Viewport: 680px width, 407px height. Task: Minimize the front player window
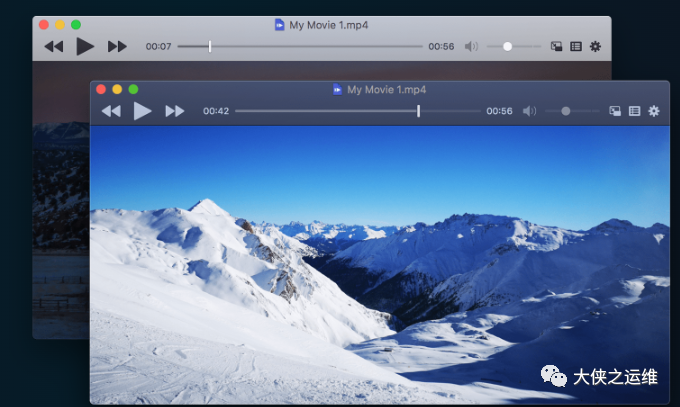coord(117,89)
